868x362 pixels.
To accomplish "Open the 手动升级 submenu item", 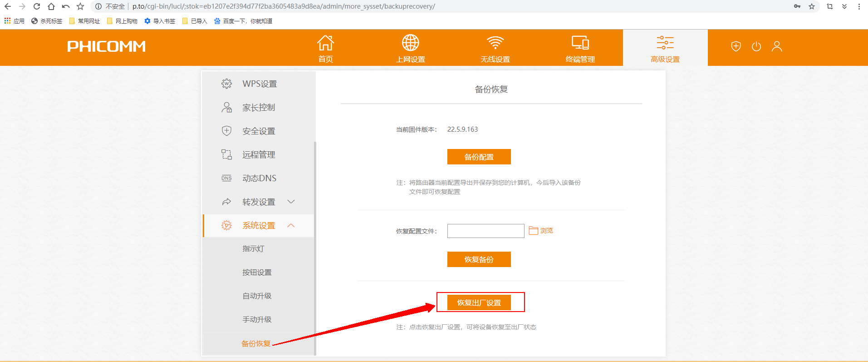I will [x=257, y=320].
